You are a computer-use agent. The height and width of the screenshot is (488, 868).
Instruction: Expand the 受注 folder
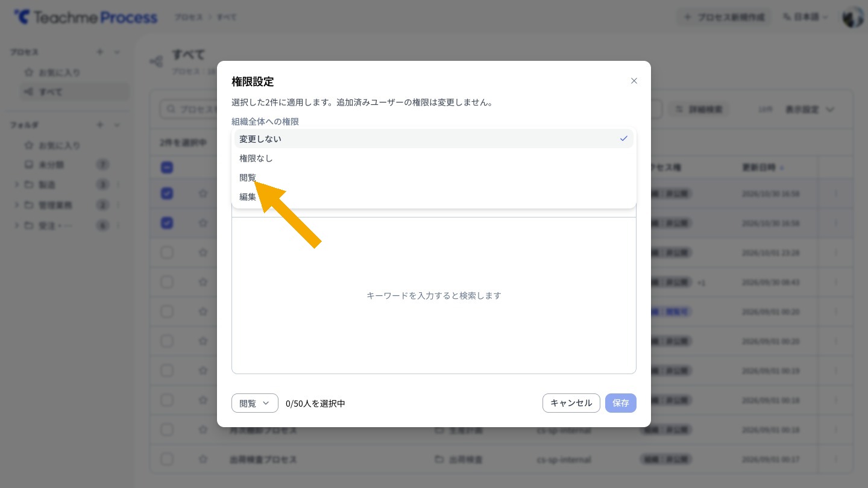16,225
